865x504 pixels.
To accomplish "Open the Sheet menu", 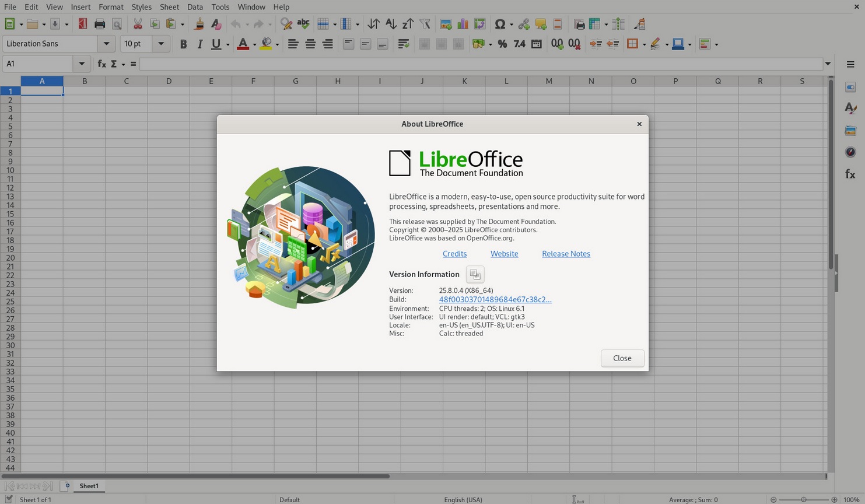I will (169, 7).
